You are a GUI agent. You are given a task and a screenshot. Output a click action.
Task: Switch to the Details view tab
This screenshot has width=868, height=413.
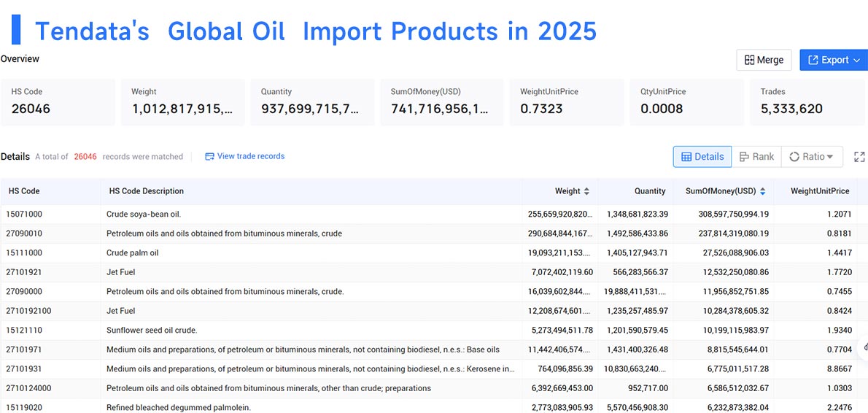(702, 157)
